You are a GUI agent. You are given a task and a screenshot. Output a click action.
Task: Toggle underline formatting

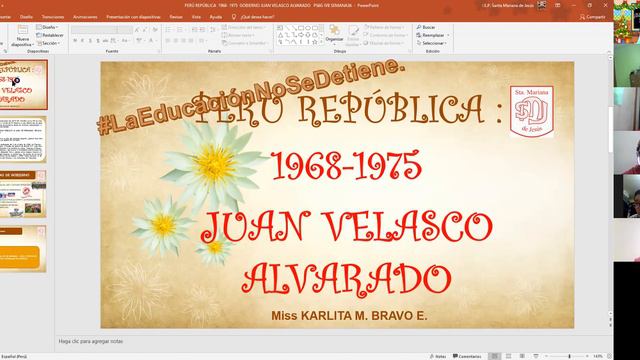90,40
